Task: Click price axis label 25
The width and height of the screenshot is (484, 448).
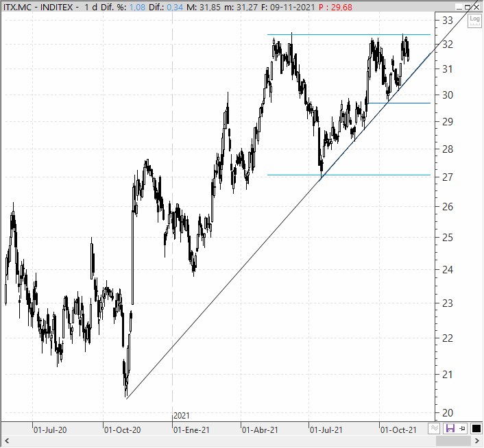Action: click(x=448, y=238)
